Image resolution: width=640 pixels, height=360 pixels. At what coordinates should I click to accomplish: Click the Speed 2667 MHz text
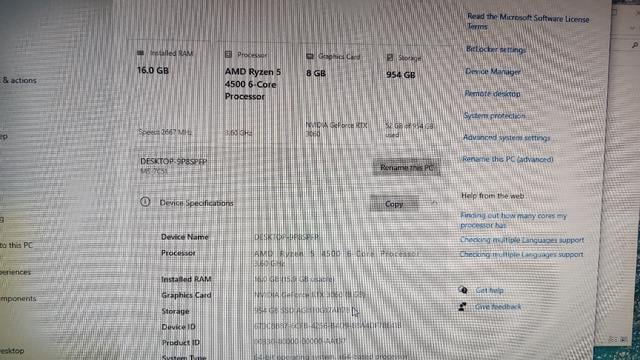165,132
